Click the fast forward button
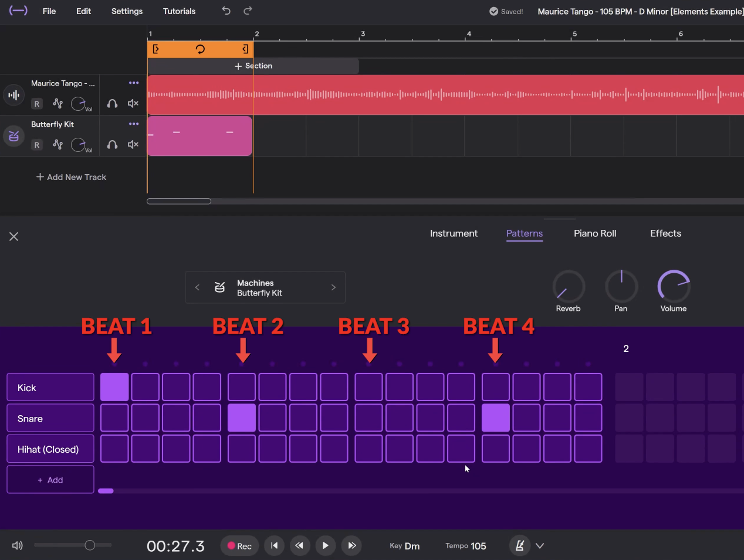Viewport: 744px width, 560px height. (x=351, y=545)
